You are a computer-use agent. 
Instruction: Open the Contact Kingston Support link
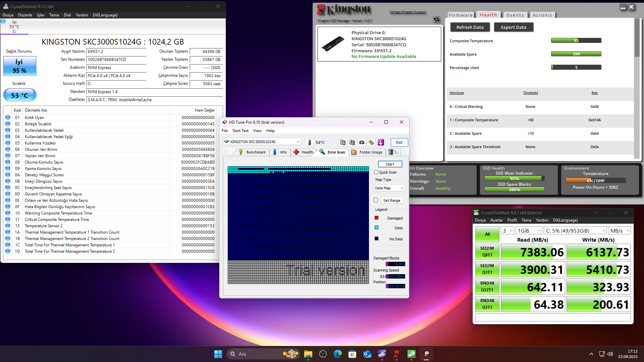click(x=408, y=12)
